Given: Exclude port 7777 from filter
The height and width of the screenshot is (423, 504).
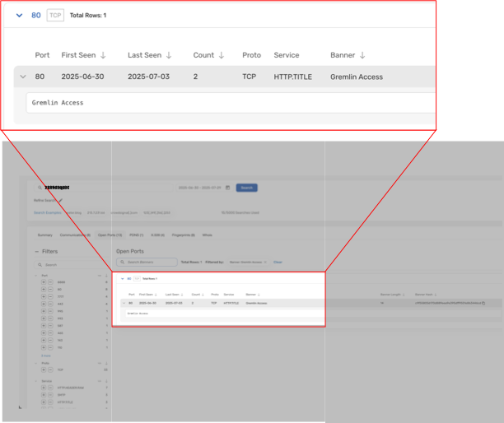Looking at the screenshot, I should point(50,296).
